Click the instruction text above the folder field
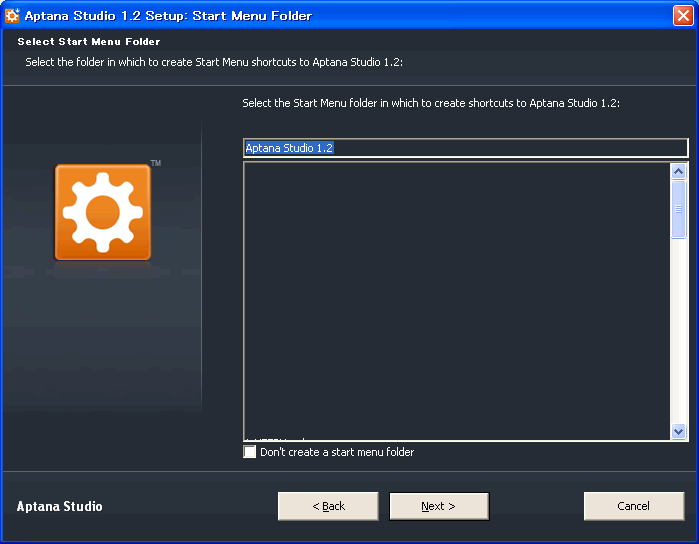The image size is (699, 544). [431, 103]
